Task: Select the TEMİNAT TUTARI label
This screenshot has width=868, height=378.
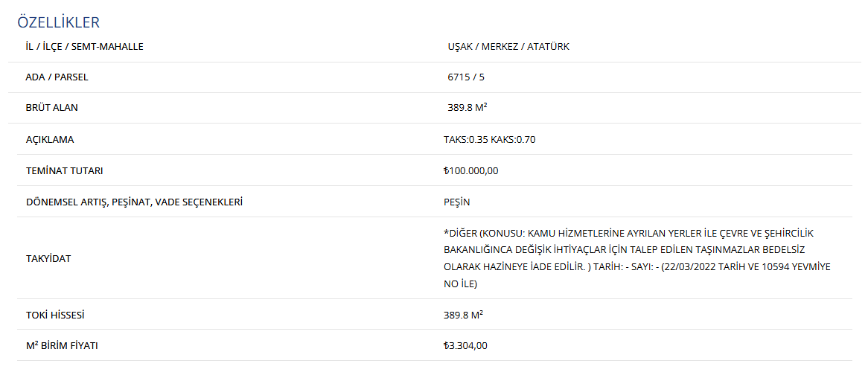Action: tap(64, 171)
